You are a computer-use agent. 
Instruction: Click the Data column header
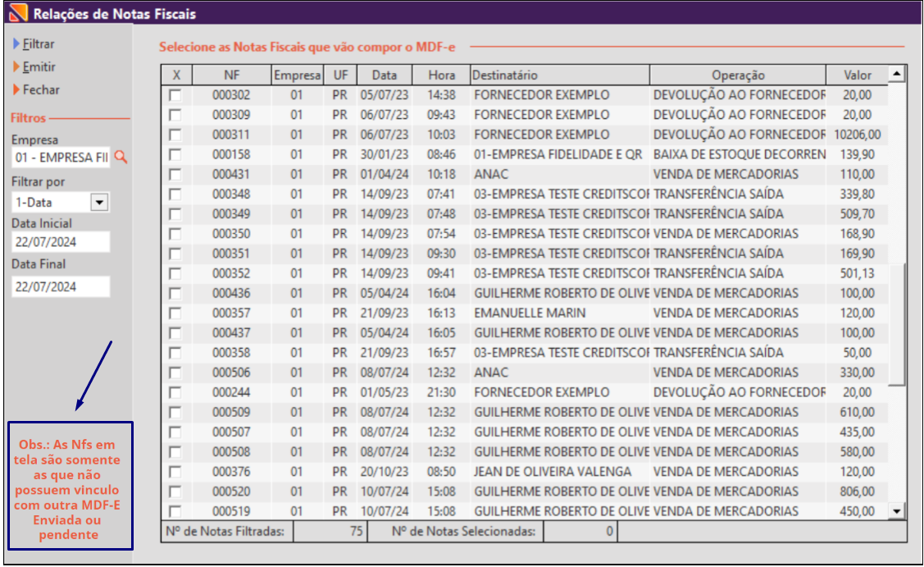[x=385, y=75]
